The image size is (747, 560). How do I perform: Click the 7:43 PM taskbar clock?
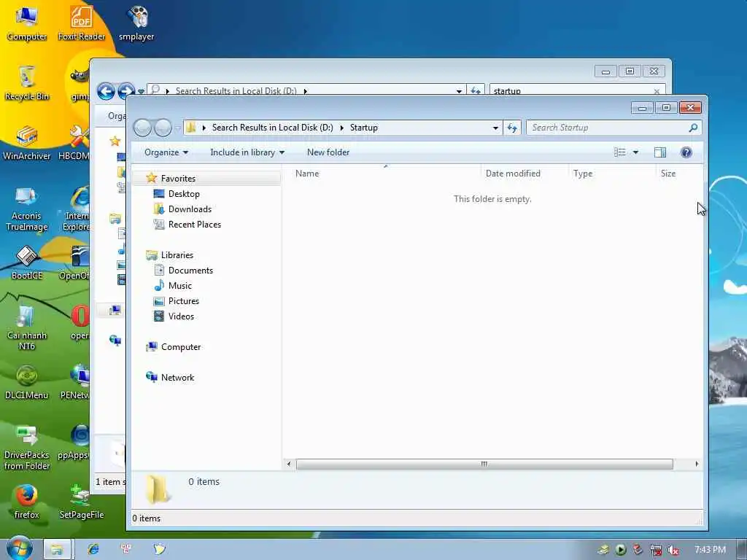pyautogui.click(x=710, y=550)
